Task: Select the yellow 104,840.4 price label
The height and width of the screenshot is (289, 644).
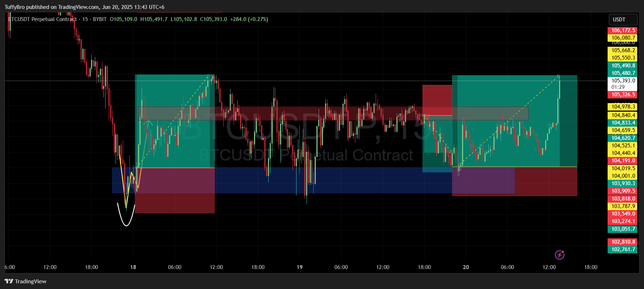Action: coord(622,115)
